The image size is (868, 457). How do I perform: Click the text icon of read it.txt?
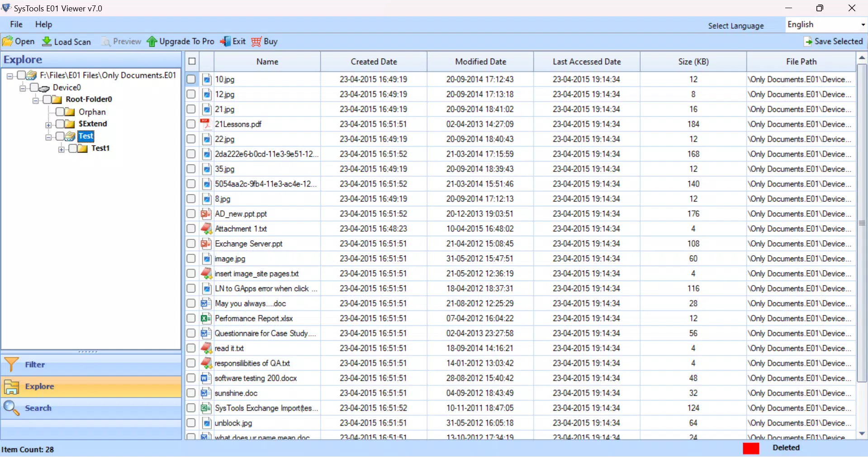206,348
